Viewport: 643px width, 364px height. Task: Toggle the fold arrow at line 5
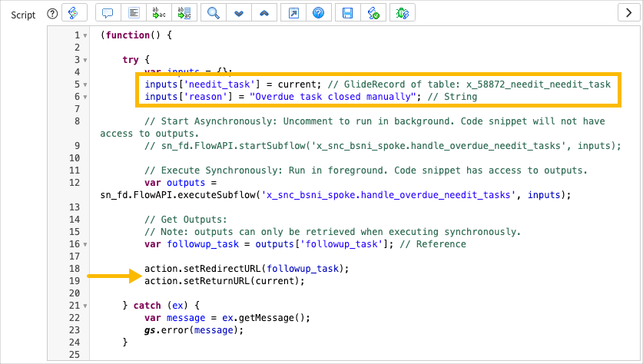tap(85, 84)
